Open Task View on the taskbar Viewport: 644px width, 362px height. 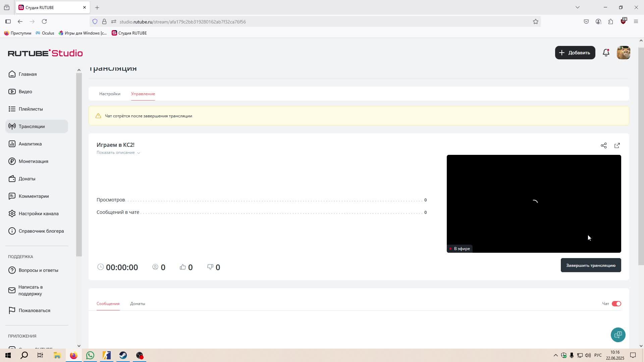click(x=40, y=355)
